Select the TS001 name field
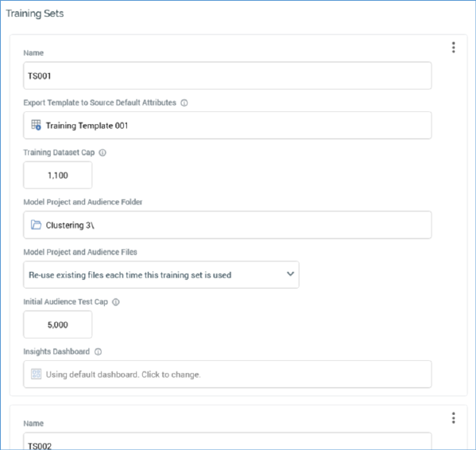476x450 pixels. [227, 76]
